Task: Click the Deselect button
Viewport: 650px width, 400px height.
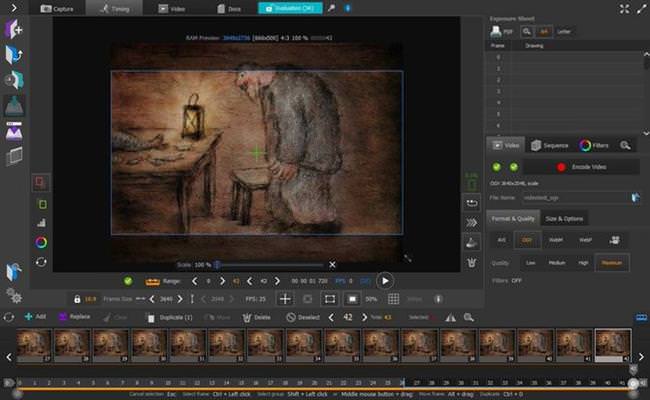Action: point(303,317)
